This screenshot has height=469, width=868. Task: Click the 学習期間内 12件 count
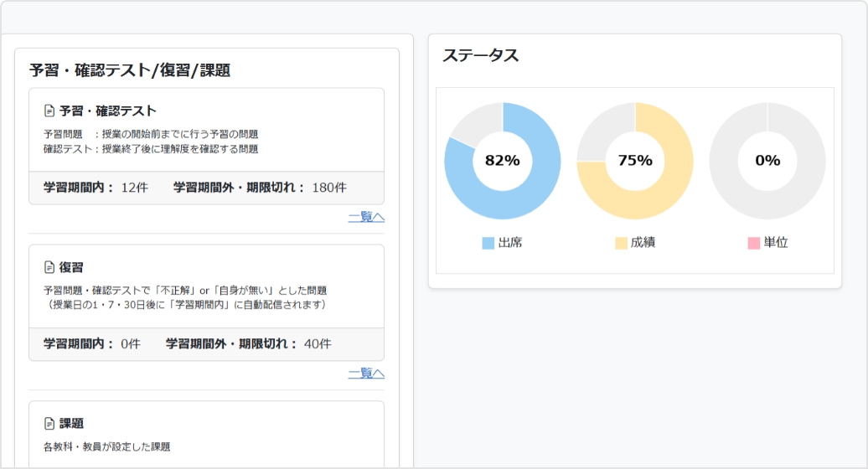(x=134, y=188)
